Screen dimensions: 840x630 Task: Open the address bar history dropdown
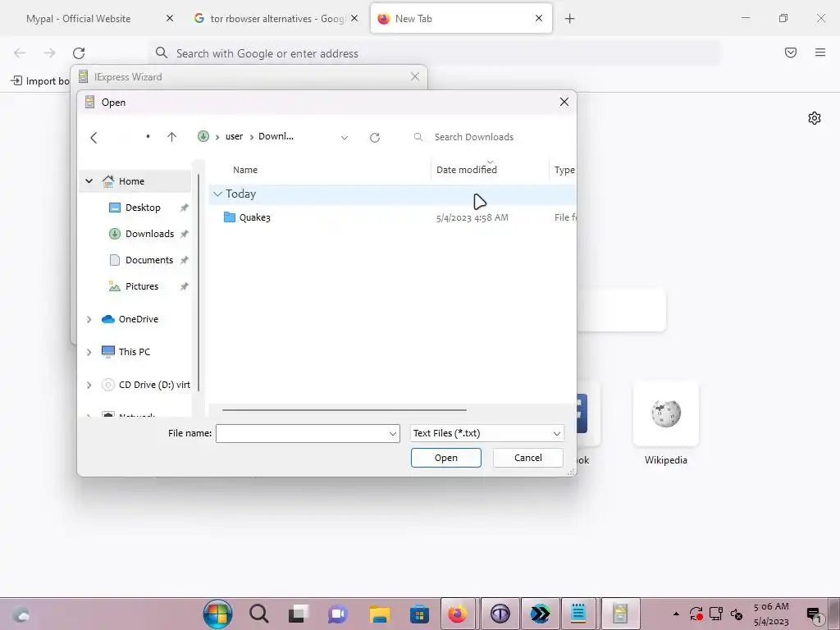(x=345, y=138)
